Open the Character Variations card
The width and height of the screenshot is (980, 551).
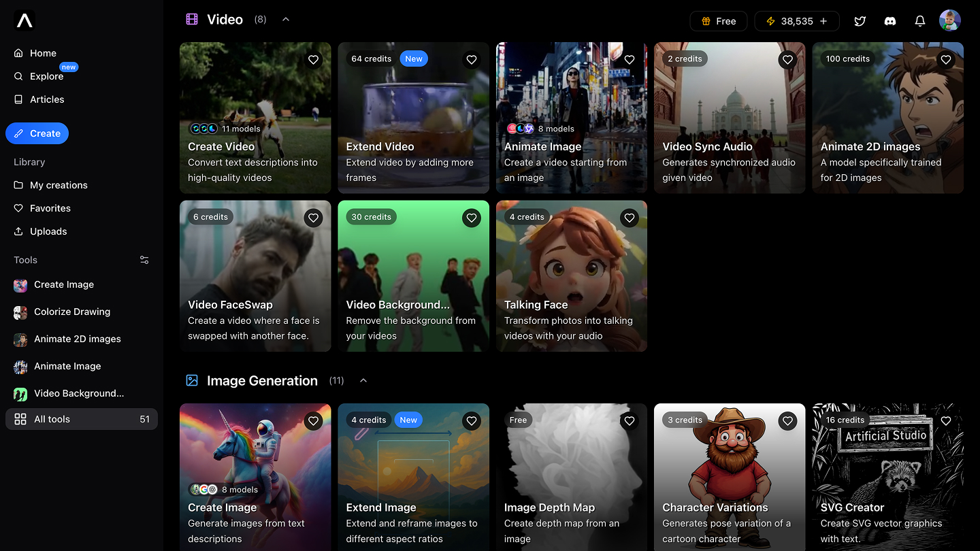pos(730,477)
